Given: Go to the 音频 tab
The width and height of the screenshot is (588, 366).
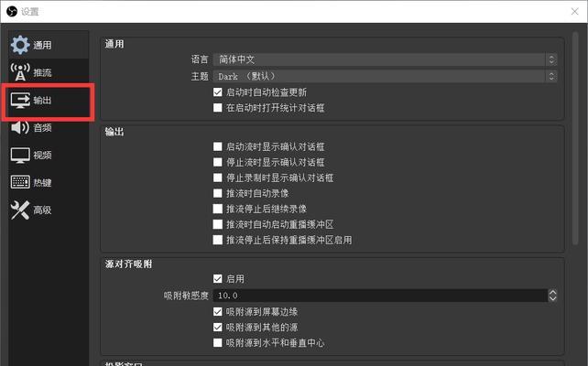Looking at the screenshot, I should pyautogui.click(x=49, y=127).
